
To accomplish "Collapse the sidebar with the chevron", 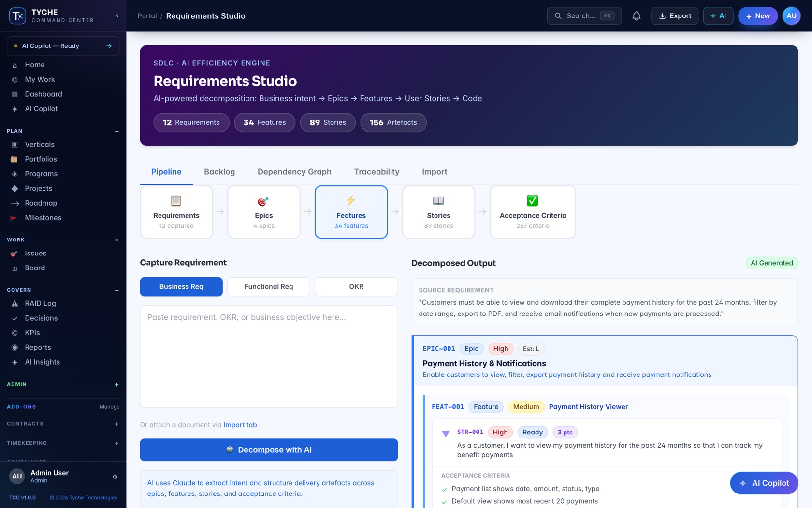I will (117, 16).
